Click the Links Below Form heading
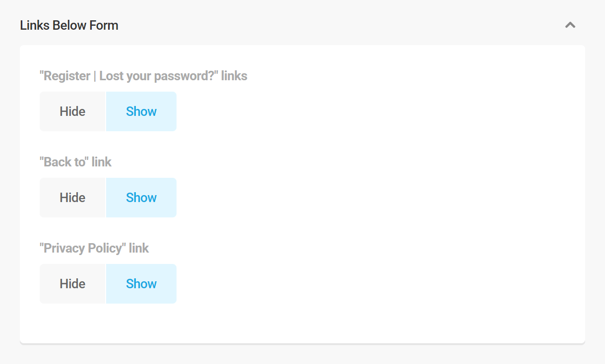605x364 pixels. [x=68, y=25]
